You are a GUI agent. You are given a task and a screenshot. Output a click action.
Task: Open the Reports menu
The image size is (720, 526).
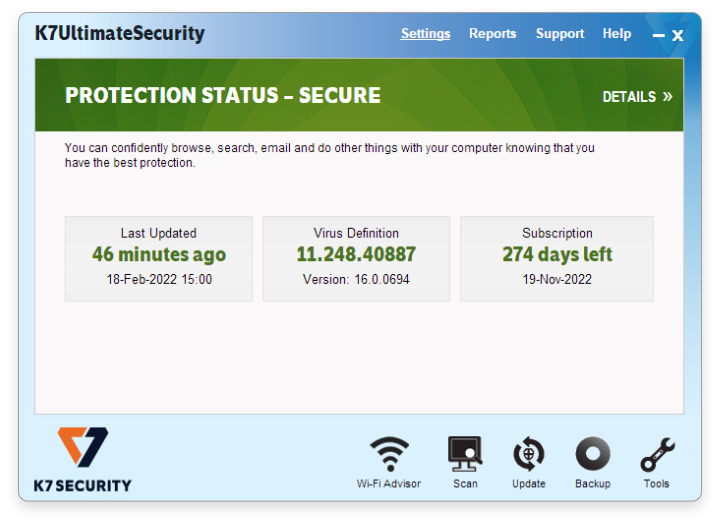[x=492, y=34]
